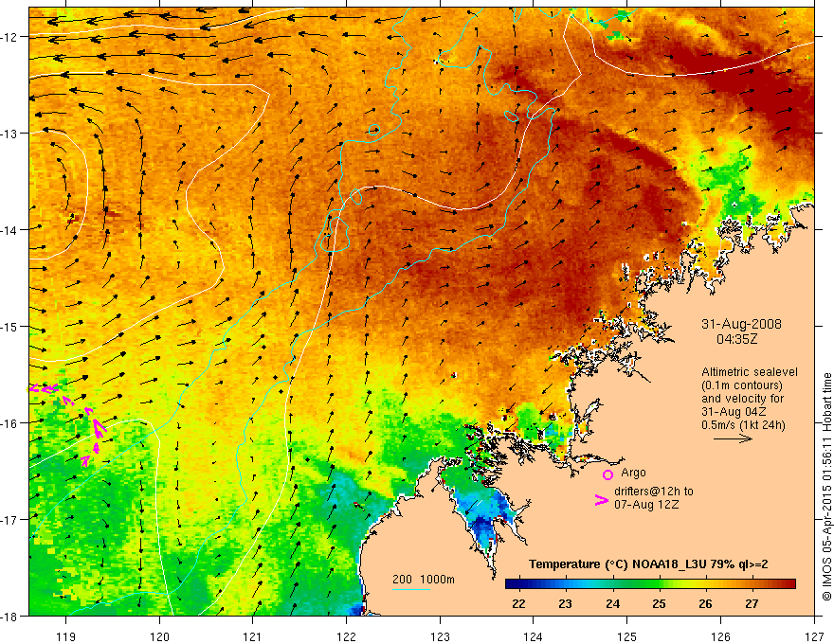
Task: Click the '(0.1m contours)' caption line
Action: point(741,385)
